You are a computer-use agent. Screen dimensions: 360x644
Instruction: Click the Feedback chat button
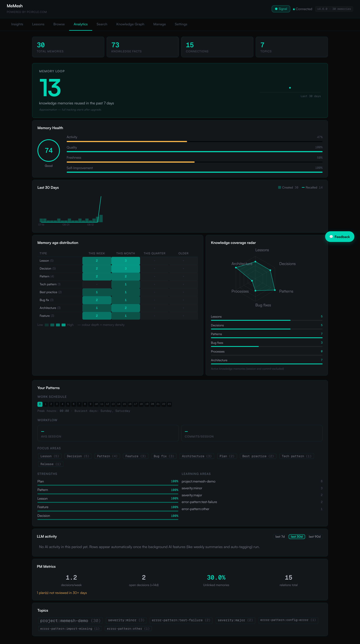pos(339,237)
